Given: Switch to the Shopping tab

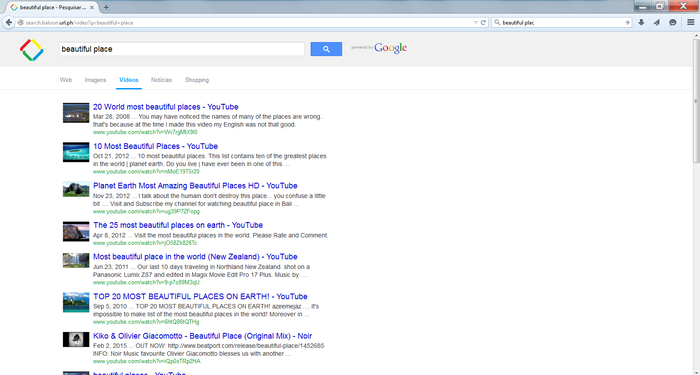Looking at the screenshot, I should [197, 80].
